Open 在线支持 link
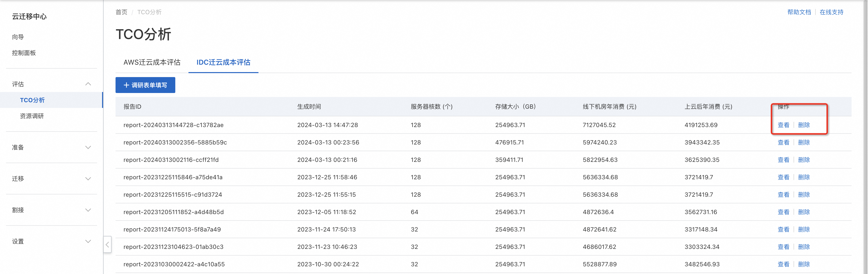This screenshot has width=868, height=274. point(831,12)
